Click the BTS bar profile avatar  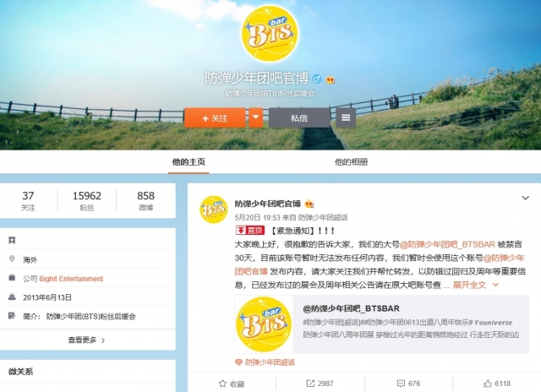(x=270, y=34)
